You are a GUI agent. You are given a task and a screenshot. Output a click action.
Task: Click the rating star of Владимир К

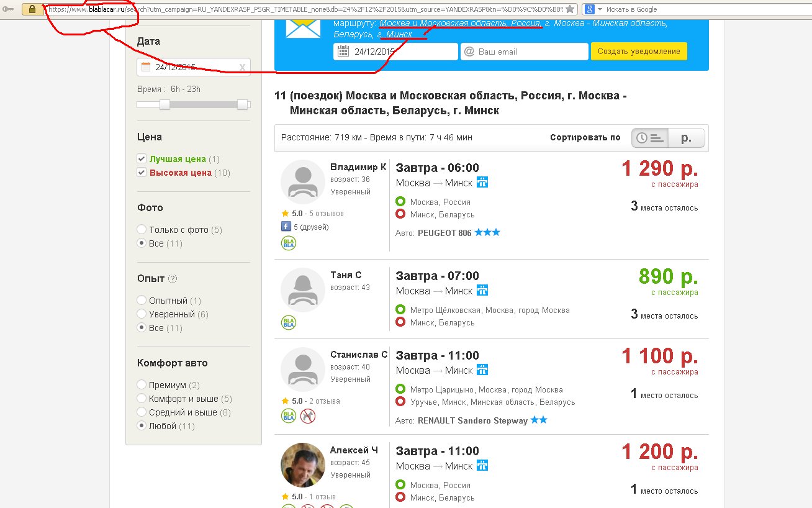pos(286,213)
